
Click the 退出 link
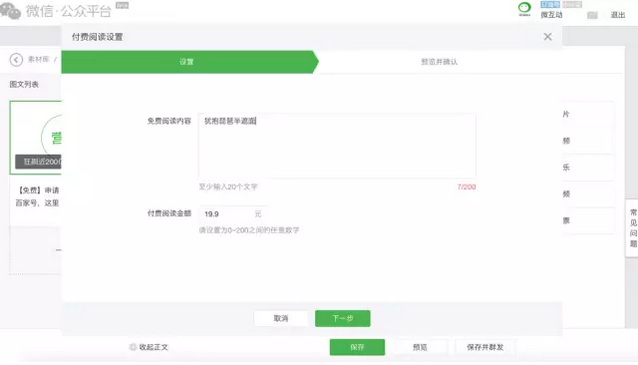[x=618, y=15]
